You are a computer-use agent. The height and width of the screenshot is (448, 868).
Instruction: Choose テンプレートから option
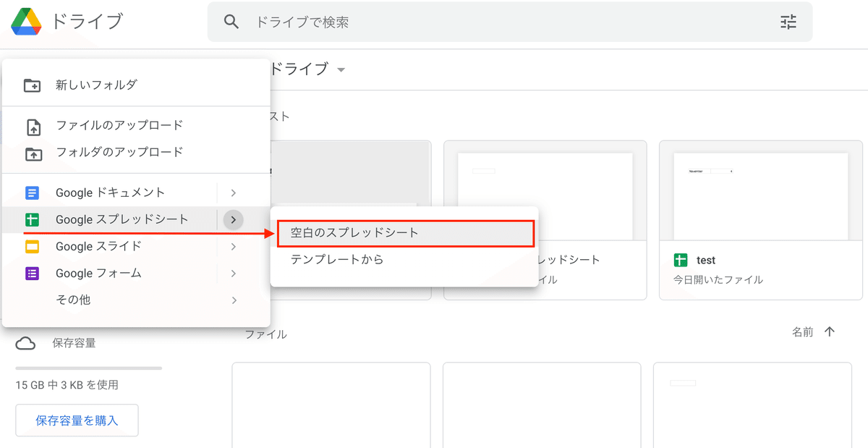pyautogui.click(x=404, y=259)
